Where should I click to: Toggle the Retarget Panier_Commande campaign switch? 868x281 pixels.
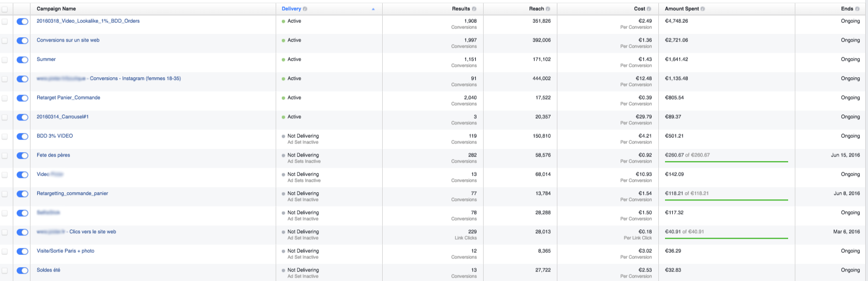pyautogui.click(x=23, y=98)
